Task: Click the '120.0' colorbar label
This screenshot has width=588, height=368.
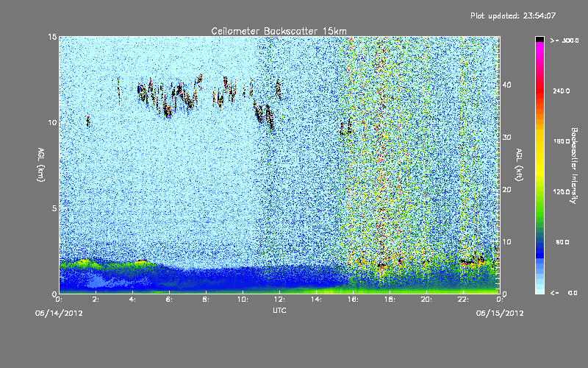Action: click(x=562, y=192)
